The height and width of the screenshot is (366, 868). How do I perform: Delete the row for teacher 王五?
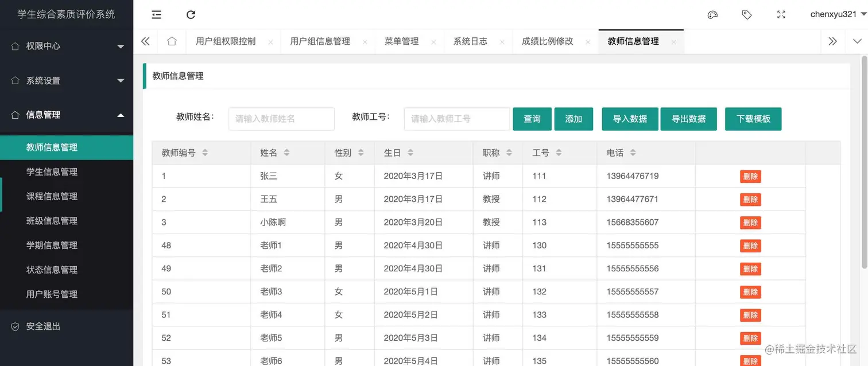coord(750,200)
